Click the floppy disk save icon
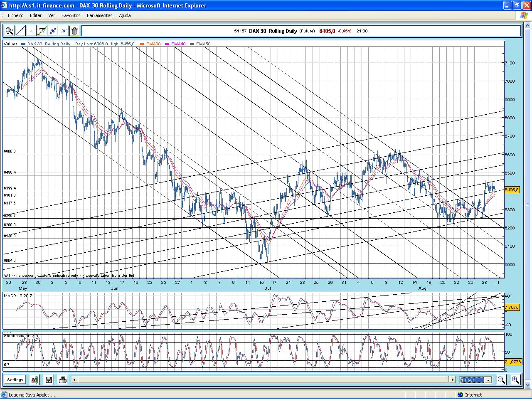The image size is (532, 399). pyautogui.click(x=49, y=379)
